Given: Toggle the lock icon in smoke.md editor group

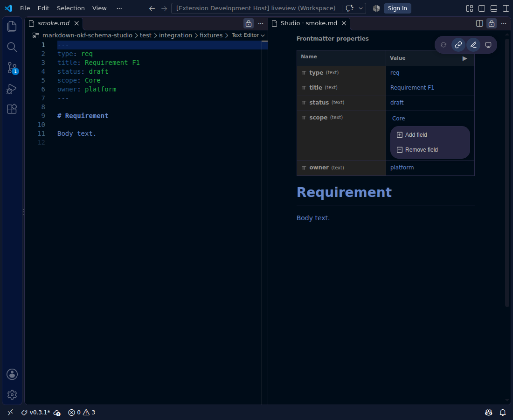Looking at the screenshot, I should [249, 23].
